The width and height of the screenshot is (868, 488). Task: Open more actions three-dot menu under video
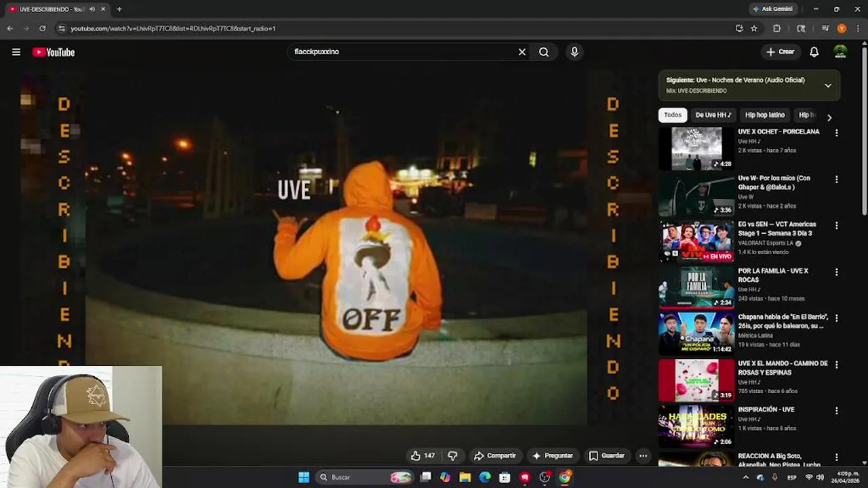(x=643, y=455)
